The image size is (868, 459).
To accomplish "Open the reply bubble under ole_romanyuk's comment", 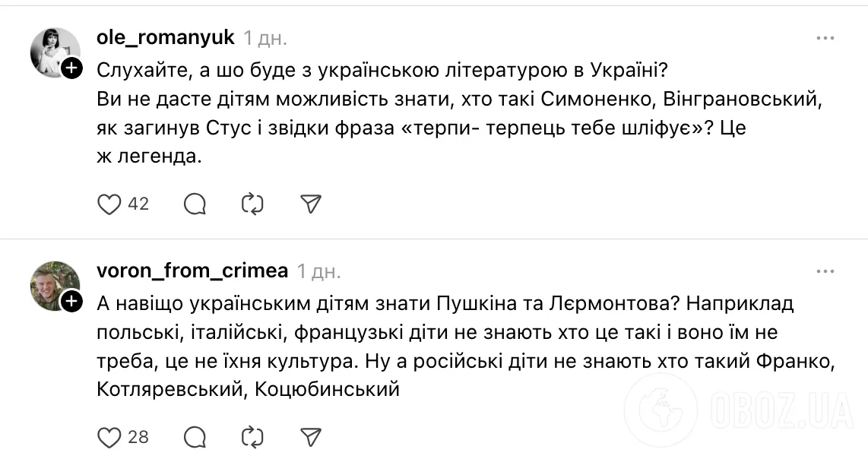I will (194, 204).
